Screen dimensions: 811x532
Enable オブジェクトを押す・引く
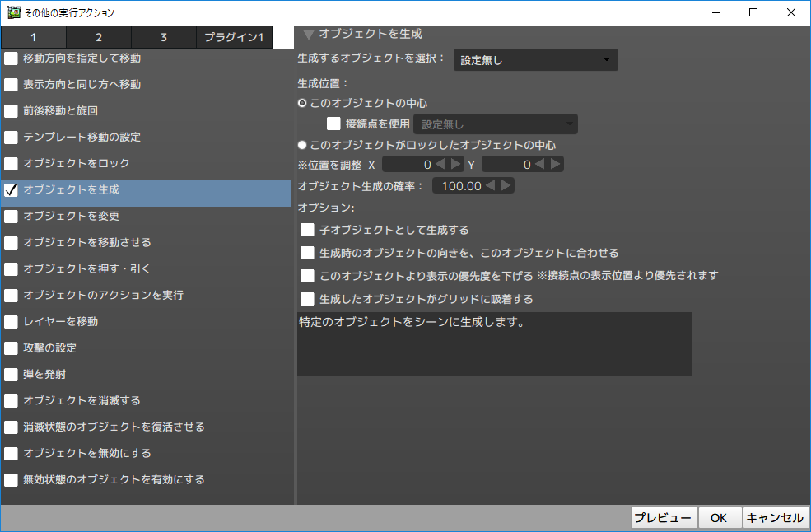click(x=11, y=269)
